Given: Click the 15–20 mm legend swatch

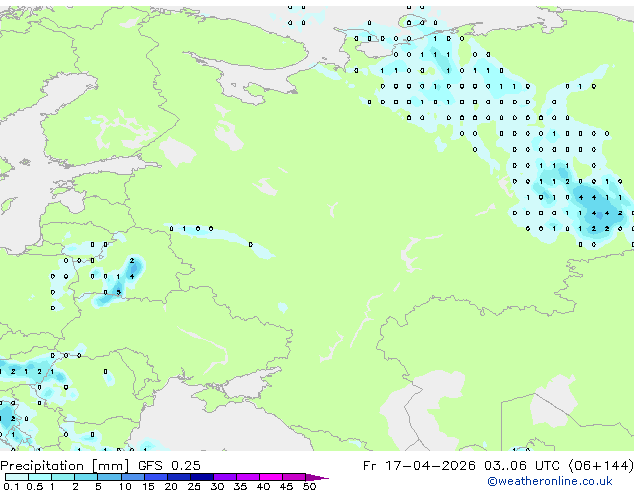Looking at the screenshot, I should tap(155, 477).
